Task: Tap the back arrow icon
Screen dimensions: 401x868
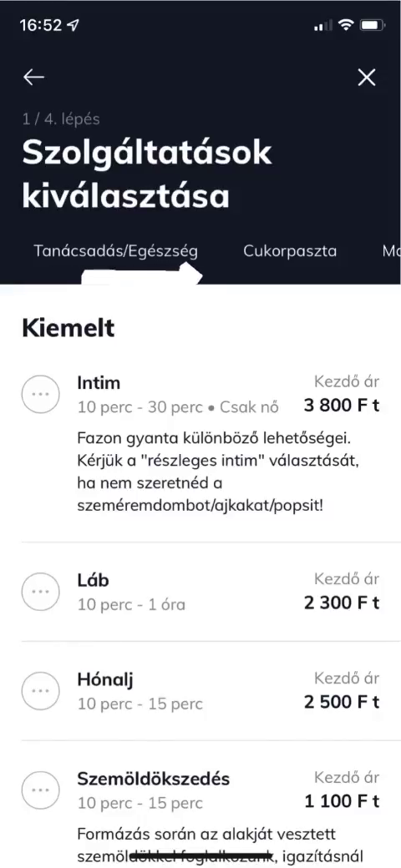Action: click(33, 78)
